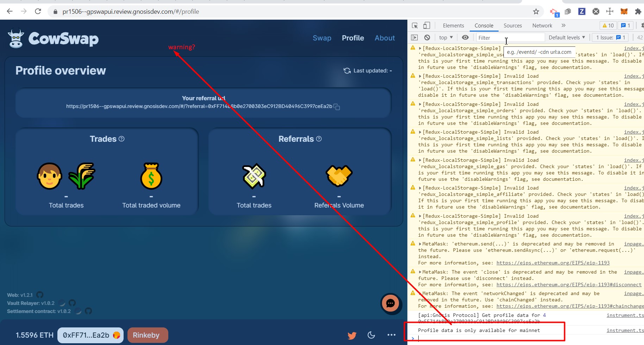The height and width of the screenshot is (345, 644).
Task: Bookmark this page with the star icon
Action: pyautogui.click(x=536, y=12)
